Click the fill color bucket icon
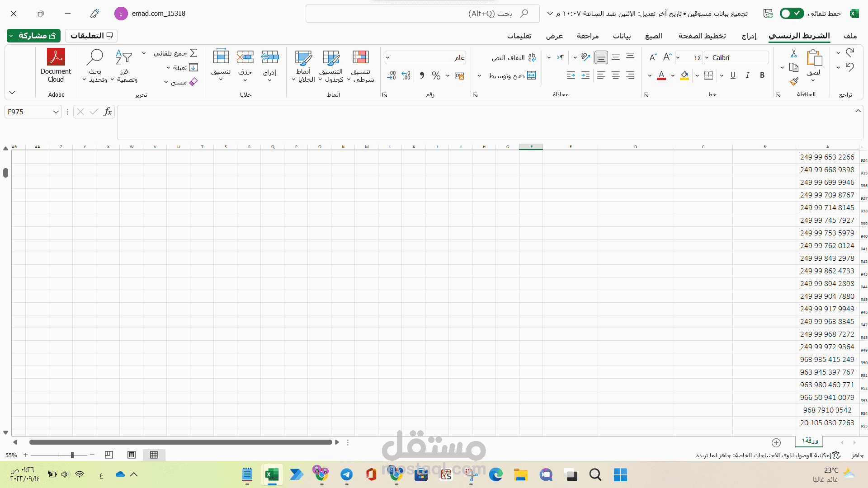The width and height of the screenshot is (868, 488). click(x=684, y=75)
